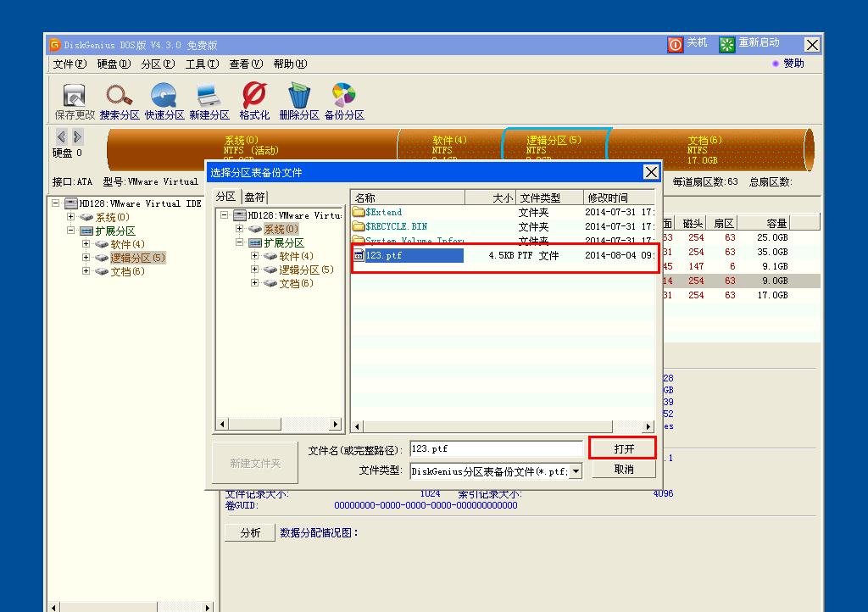Click the Analyze (分析) button
The height and width of the screenshot is (612, 868).
(x=250, y=532)
